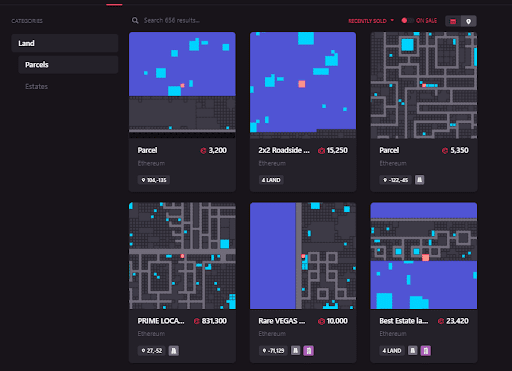This screenshot has width=512, height=371.
Task: Click road badge on -122,-45 parcel
Action: point(419,180)
